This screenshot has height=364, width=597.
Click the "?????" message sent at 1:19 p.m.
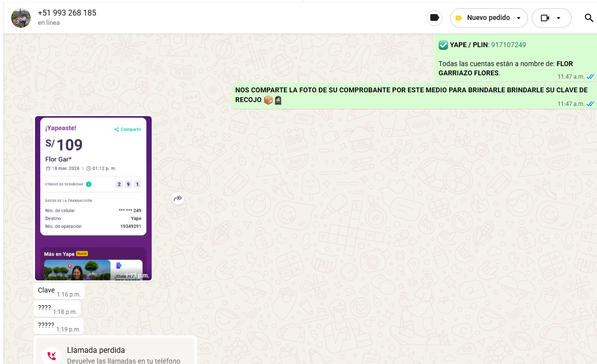[x=46, y=326]
